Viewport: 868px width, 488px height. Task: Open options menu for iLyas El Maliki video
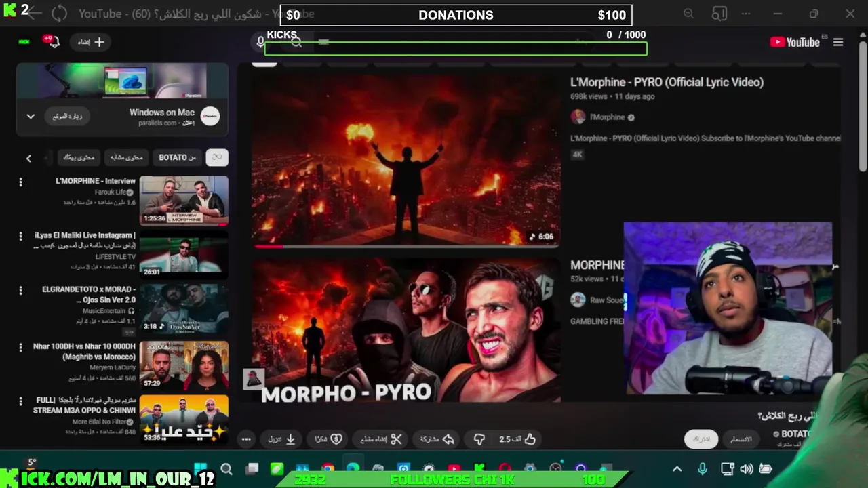[x=20, y=236]
